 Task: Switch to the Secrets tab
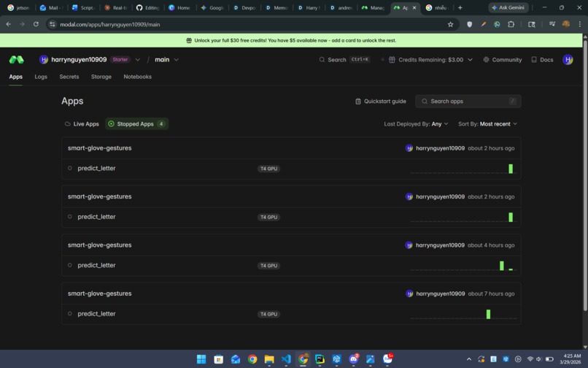(x=69, y=77)
